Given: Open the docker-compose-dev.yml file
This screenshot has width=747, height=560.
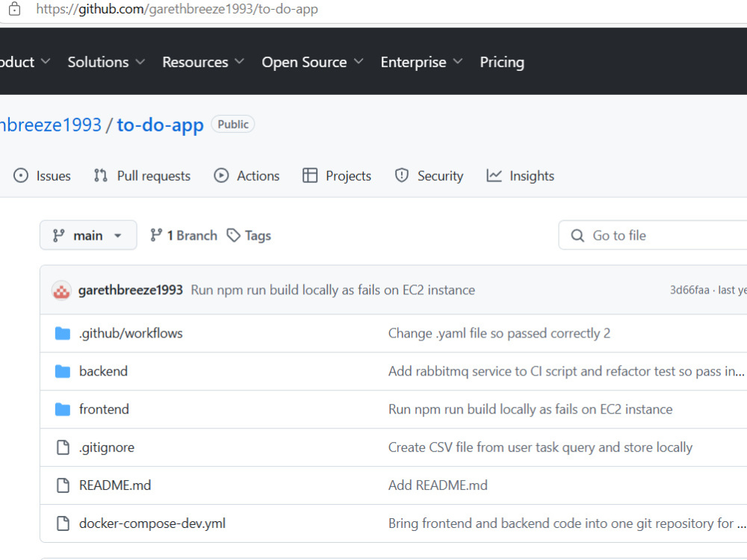Looking at the screenshot, I should click(152, 523).
